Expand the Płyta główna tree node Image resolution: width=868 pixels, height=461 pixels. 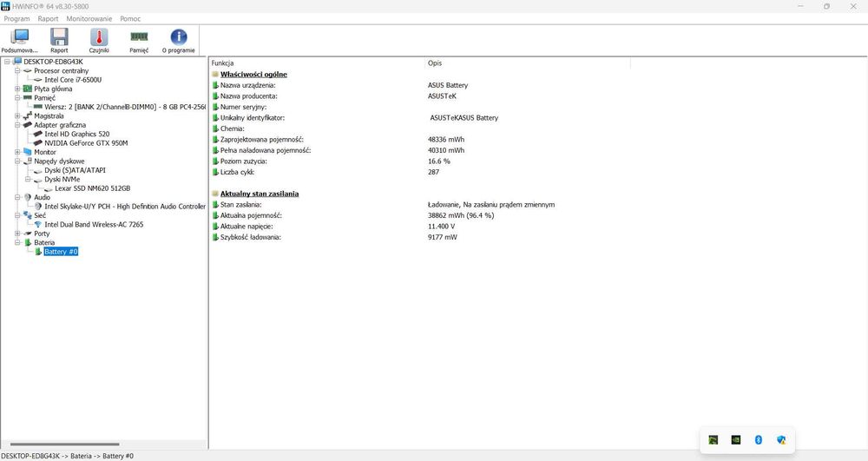point(17,89)
